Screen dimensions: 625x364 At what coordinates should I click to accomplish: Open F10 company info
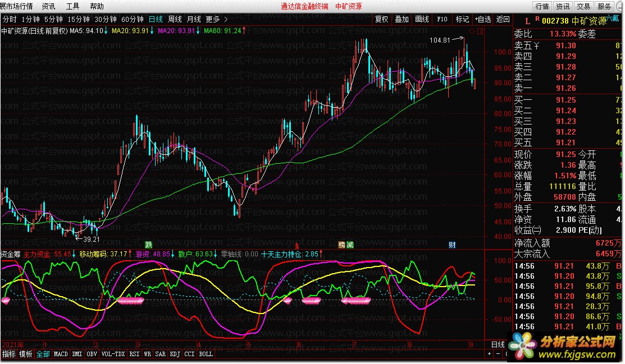click(x=442, y=19)
